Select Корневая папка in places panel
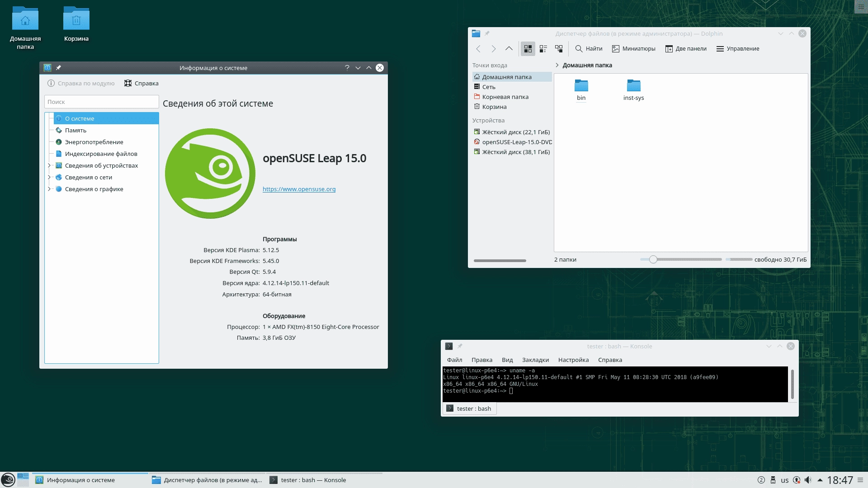This screenshot has width=868, height=488. 512,97
